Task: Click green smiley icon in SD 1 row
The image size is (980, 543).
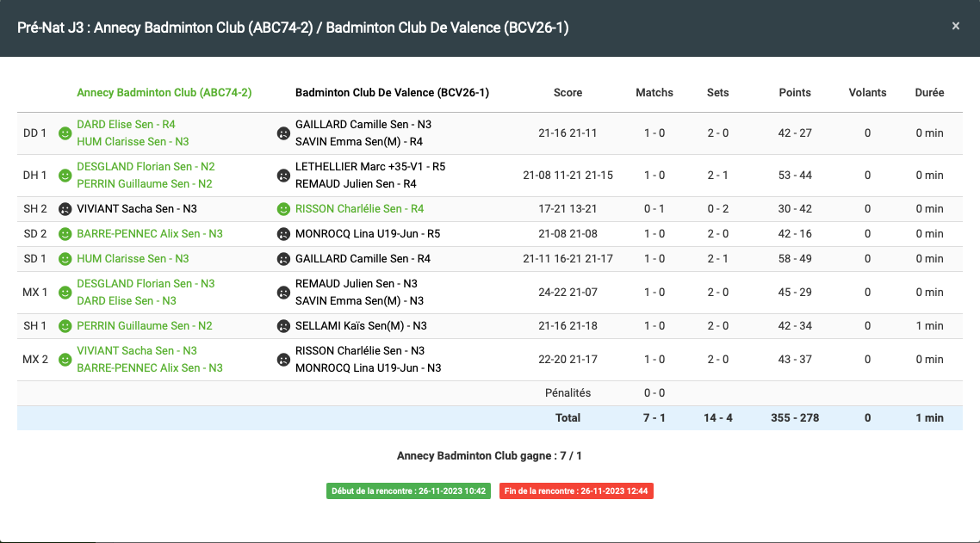Action: tap(65, 259)
